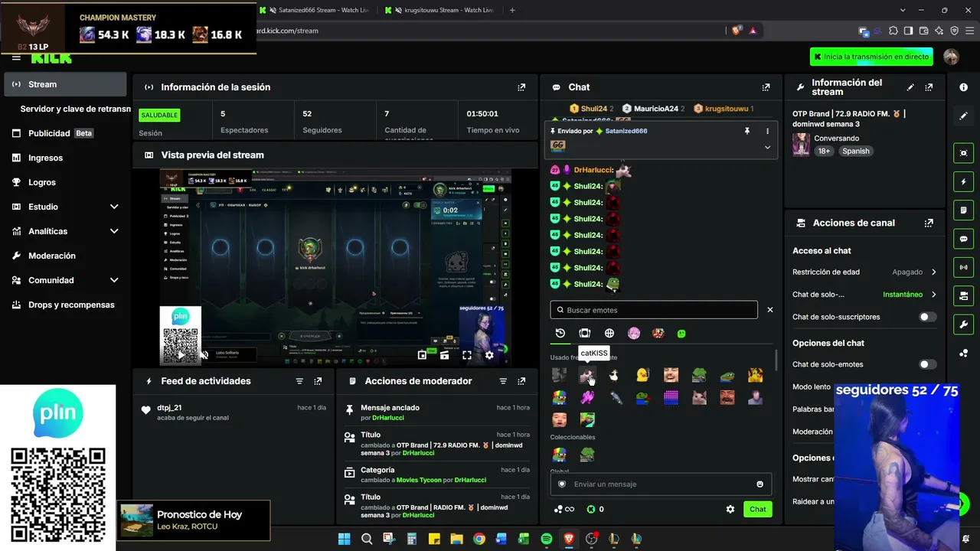The image size is (980, 551).
Task: Open the hamburger sidebar menu
Action: (16, 57)
